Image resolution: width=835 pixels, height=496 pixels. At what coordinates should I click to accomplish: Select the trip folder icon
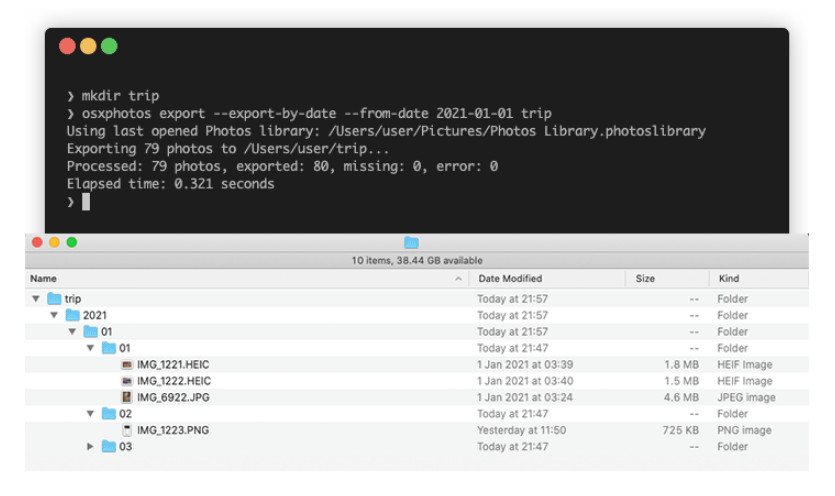tap(54, 298)
